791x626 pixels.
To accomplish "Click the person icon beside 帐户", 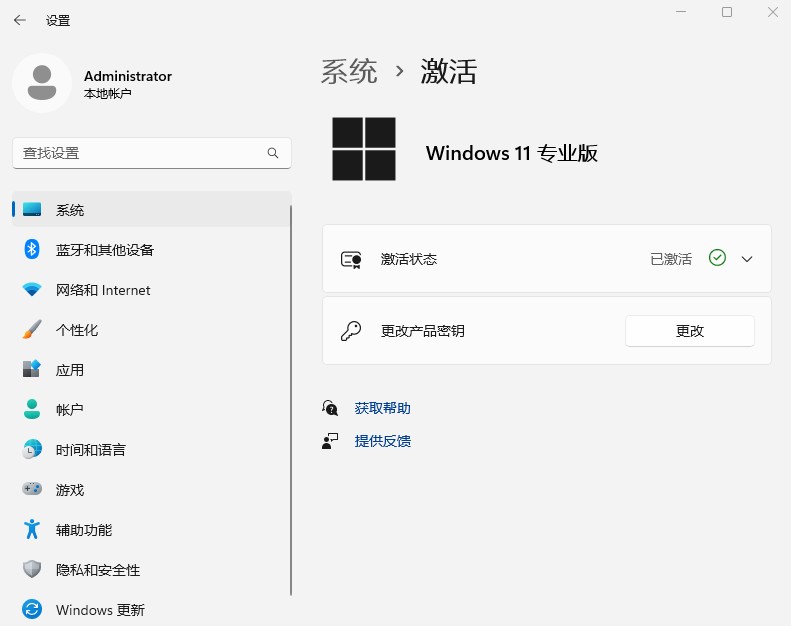I will (x=32, y=410).
